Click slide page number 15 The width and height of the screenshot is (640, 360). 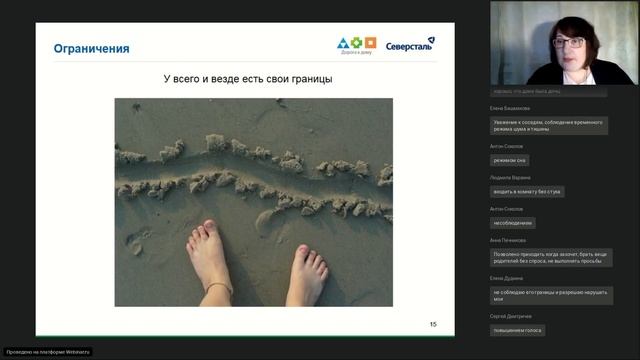433,324
